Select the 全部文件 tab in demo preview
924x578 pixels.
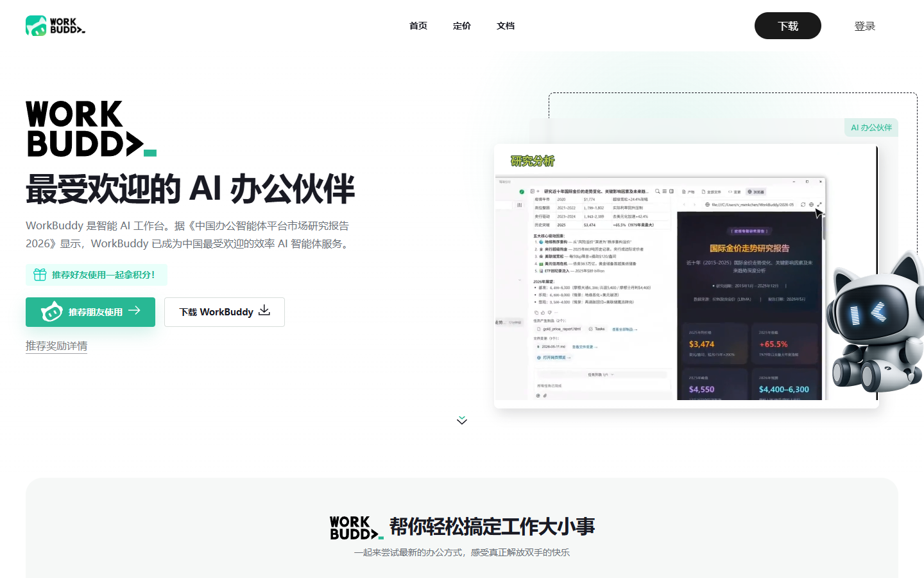pos(711,192)
